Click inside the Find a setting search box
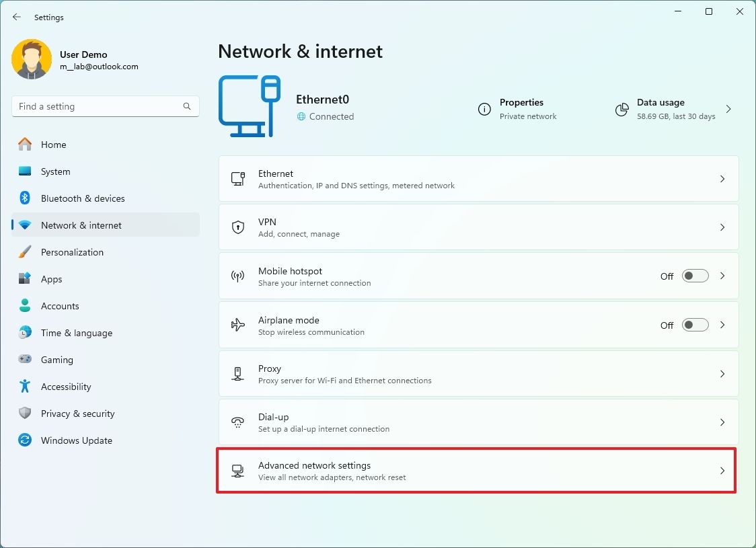 click(x=105, y=106)
